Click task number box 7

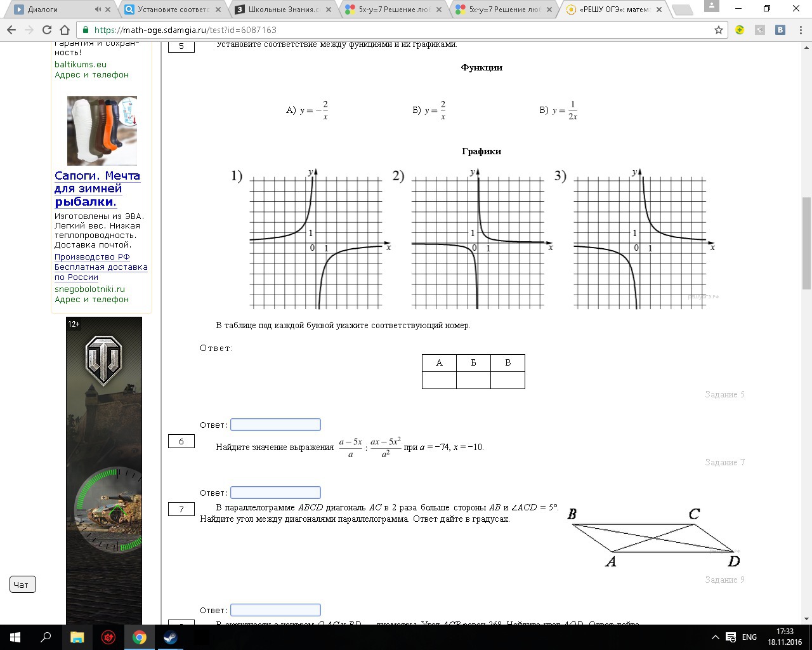(x=181, y=509)
